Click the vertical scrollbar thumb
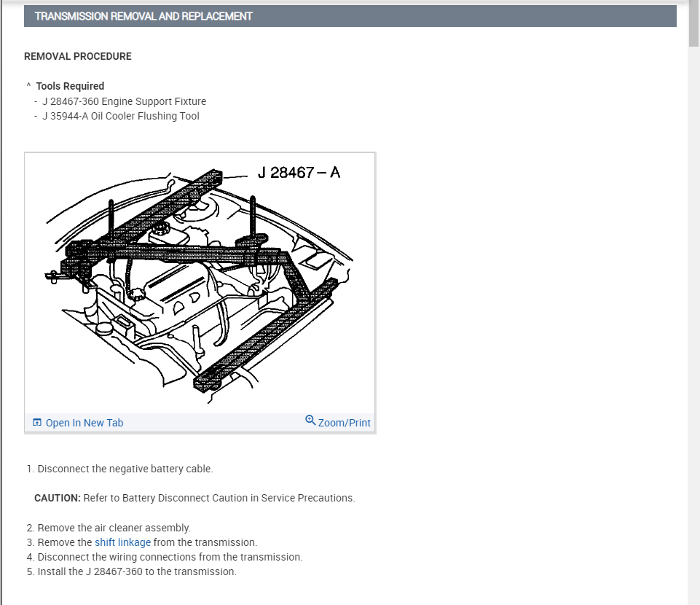Screen dimensions: 700x605 coord(693,25)
